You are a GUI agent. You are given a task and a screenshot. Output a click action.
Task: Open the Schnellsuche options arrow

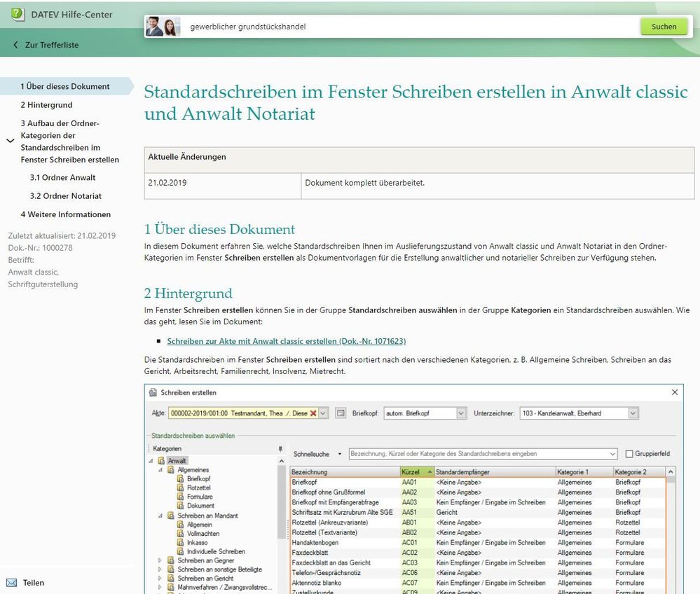(340, 454)
